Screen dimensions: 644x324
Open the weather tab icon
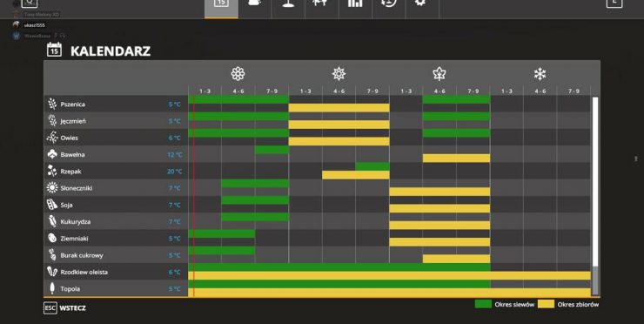(x=255, y=3)
